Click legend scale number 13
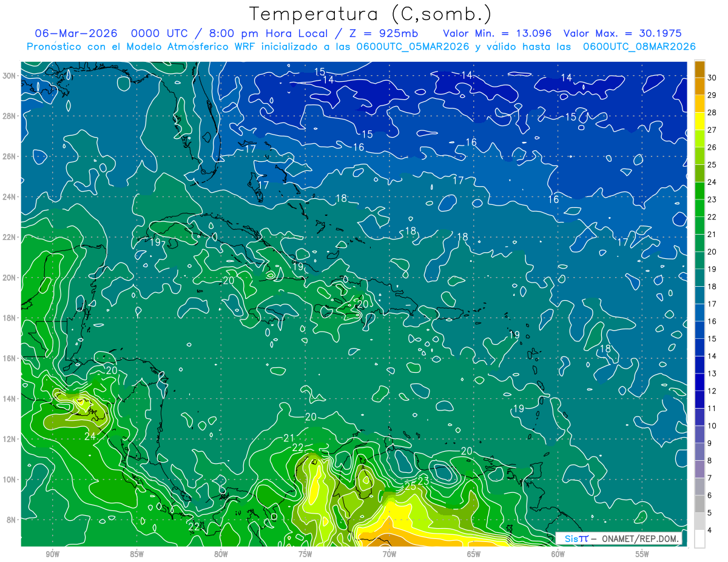 tap(712, 373)
